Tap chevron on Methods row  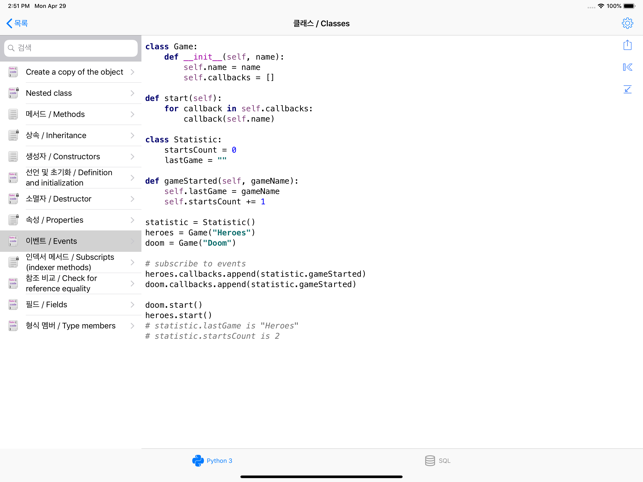tap(132, 114)
